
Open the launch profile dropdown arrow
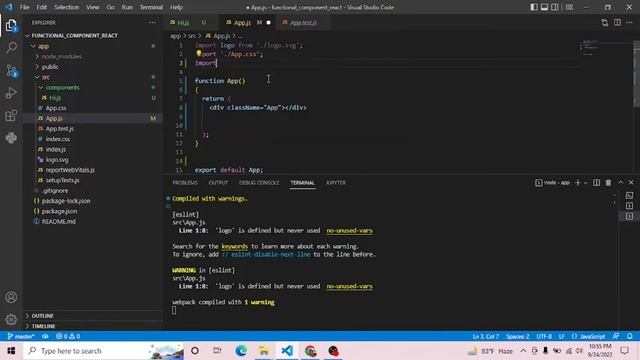coord(586,182)
